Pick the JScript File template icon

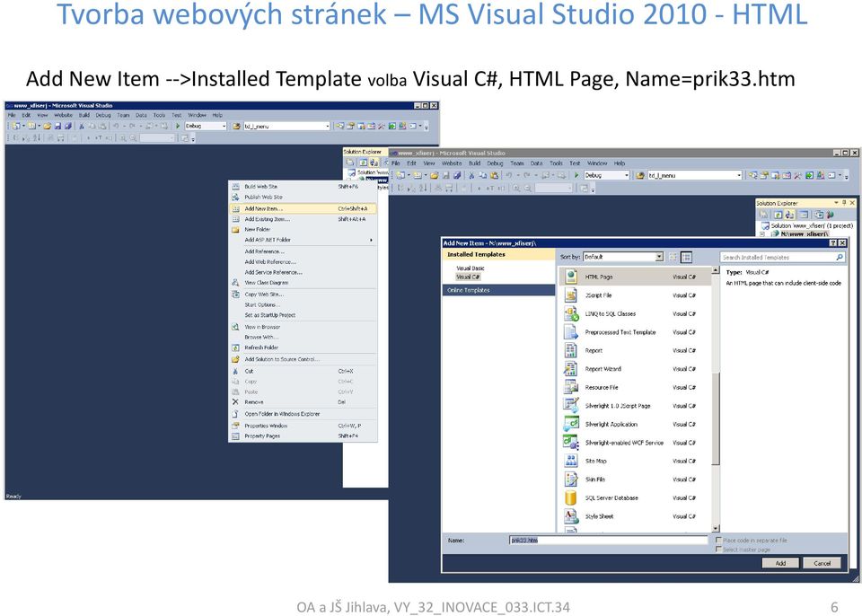(x=571, y=295)
